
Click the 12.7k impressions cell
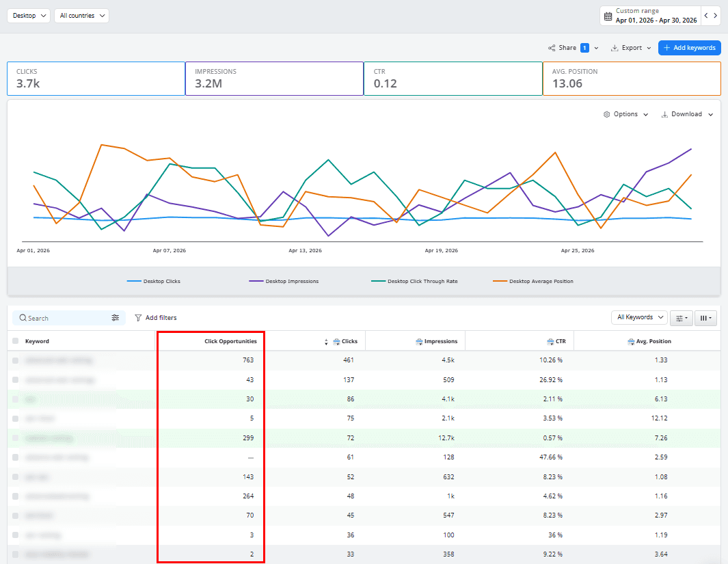[446, 438]
